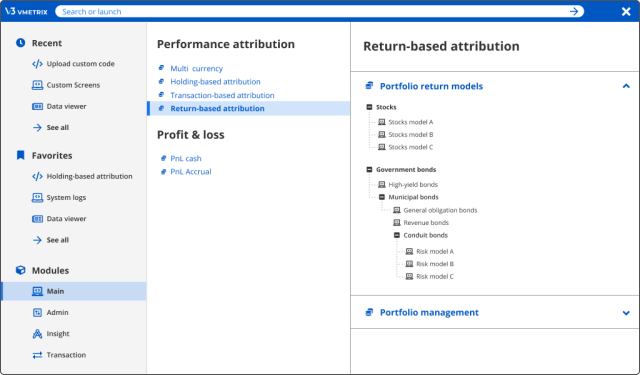
Task: Open the Insight module icon
Action: pyautogui.click(x=37, y=334)
